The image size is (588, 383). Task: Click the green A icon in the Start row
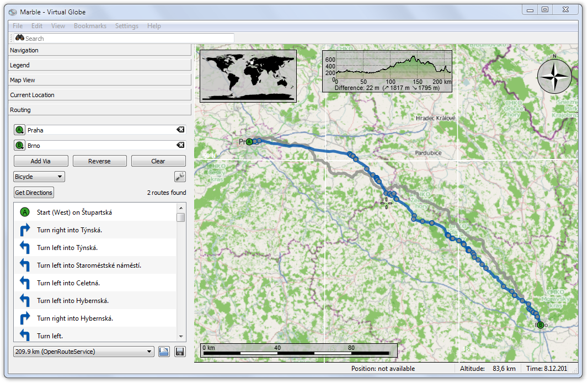coord(25,212)
